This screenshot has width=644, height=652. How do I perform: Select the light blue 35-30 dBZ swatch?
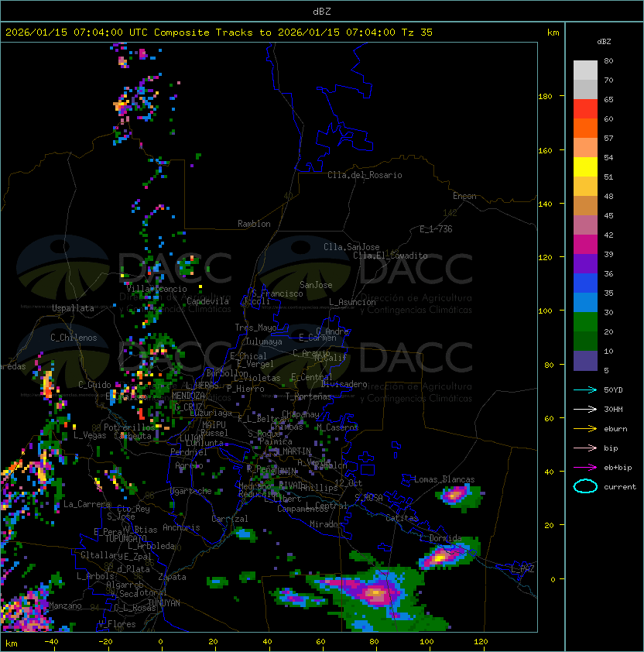(585, 302)
